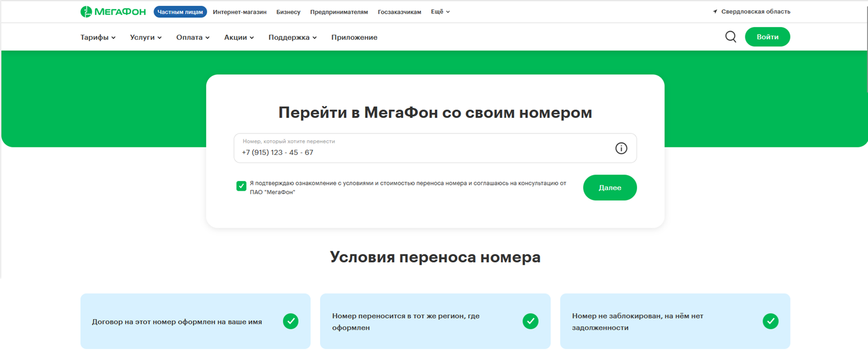Click the phone number input field
This screenshot has width=868, height=363.
click(435, 148)
